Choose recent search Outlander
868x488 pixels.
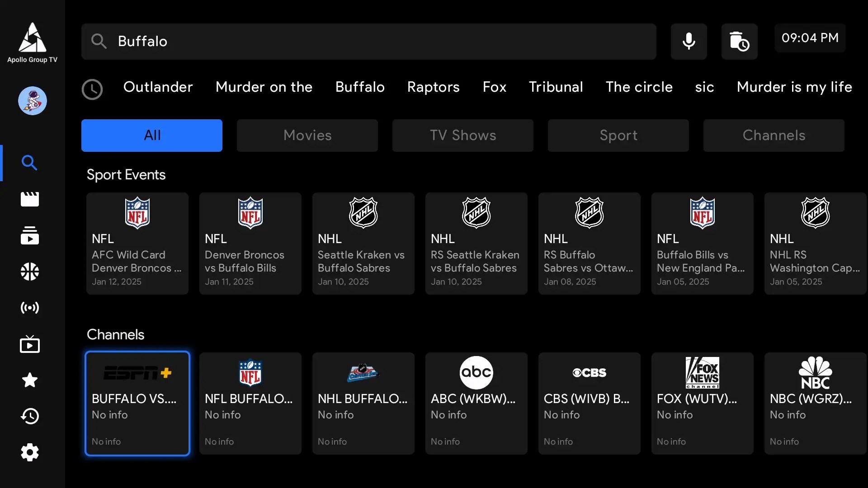158,87
